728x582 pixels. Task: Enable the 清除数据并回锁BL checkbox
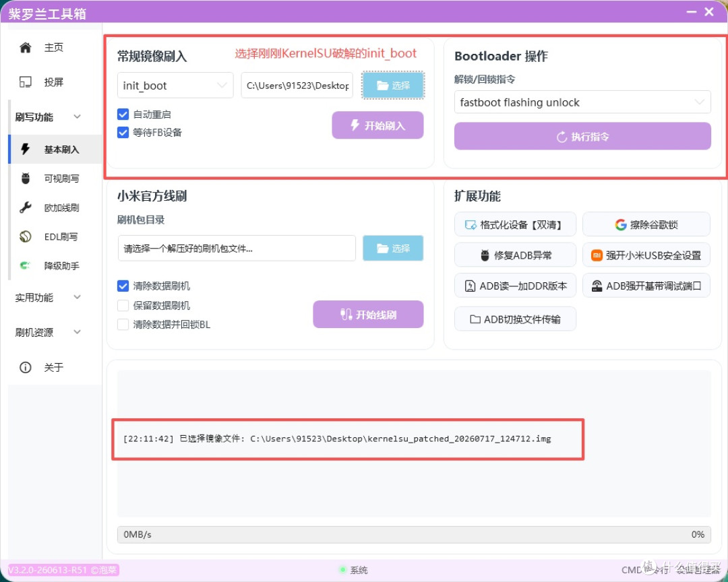coord(123,325)
